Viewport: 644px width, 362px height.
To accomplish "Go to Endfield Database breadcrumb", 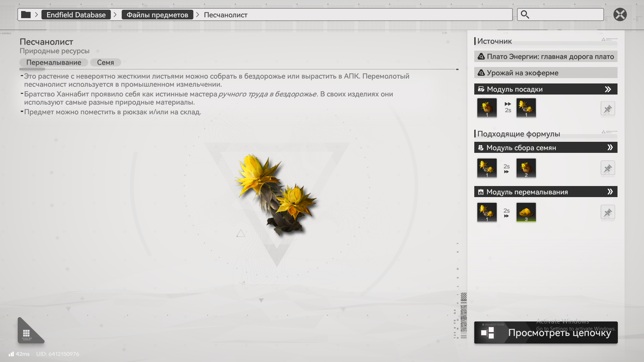I will pos(76,15).
